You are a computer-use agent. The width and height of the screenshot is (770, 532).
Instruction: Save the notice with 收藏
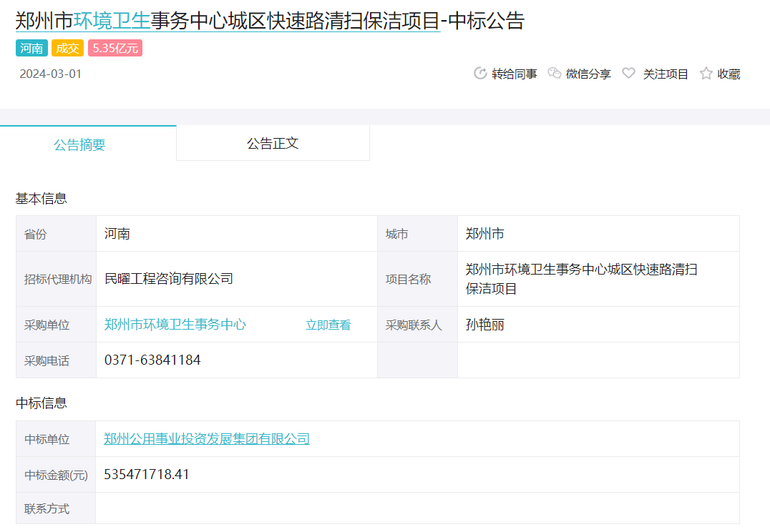pyautogui.click(x=728, y=74)
